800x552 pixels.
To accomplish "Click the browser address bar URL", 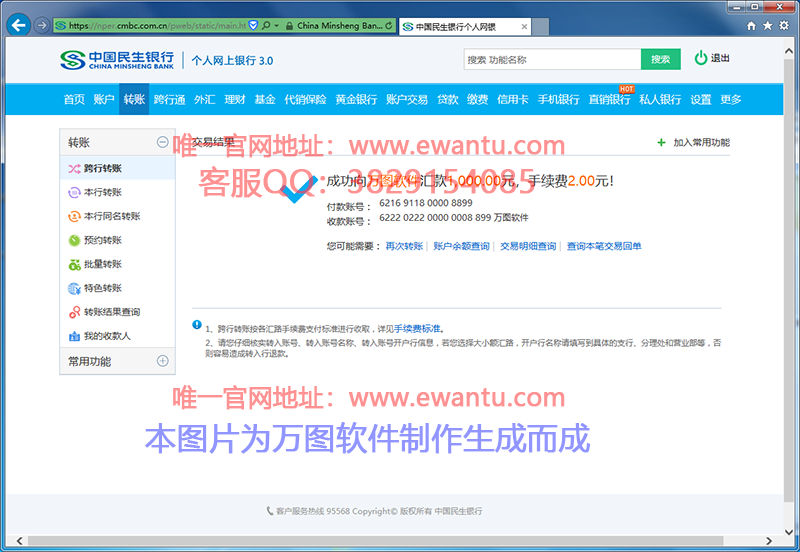I will click(x=157, y=26).
